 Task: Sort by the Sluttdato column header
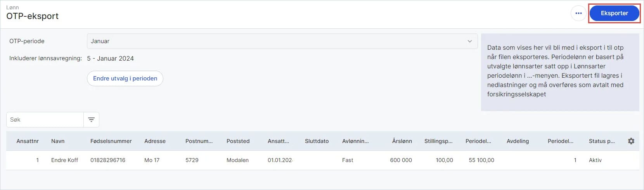tap(317, 141)
